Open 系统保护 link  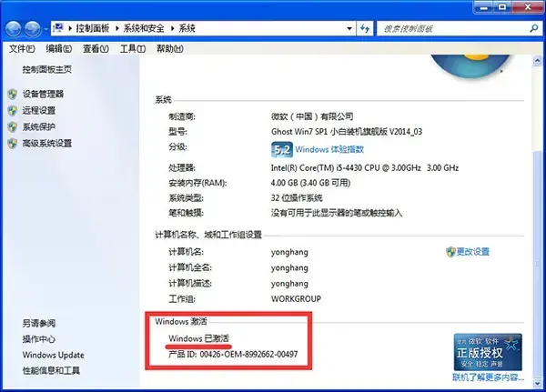(x=39, y=127)
